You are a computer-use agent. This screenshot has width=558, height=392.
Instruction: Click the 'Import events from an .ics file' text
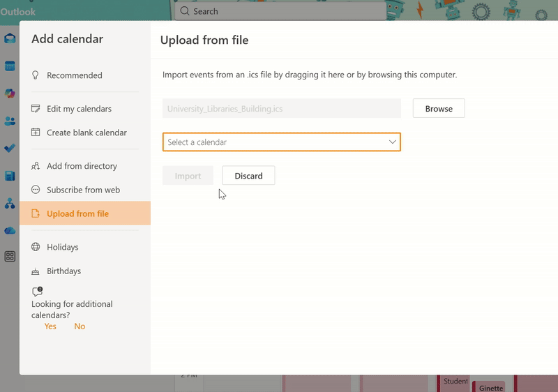tap(310, 75)
